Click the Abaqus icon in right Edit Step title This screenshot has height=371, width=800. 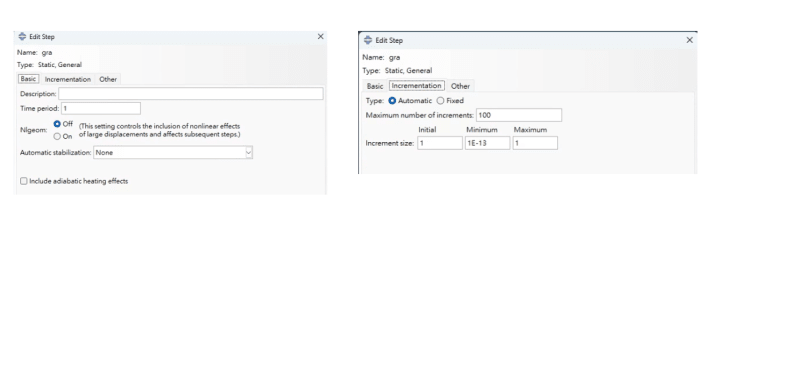click(367, 40)
